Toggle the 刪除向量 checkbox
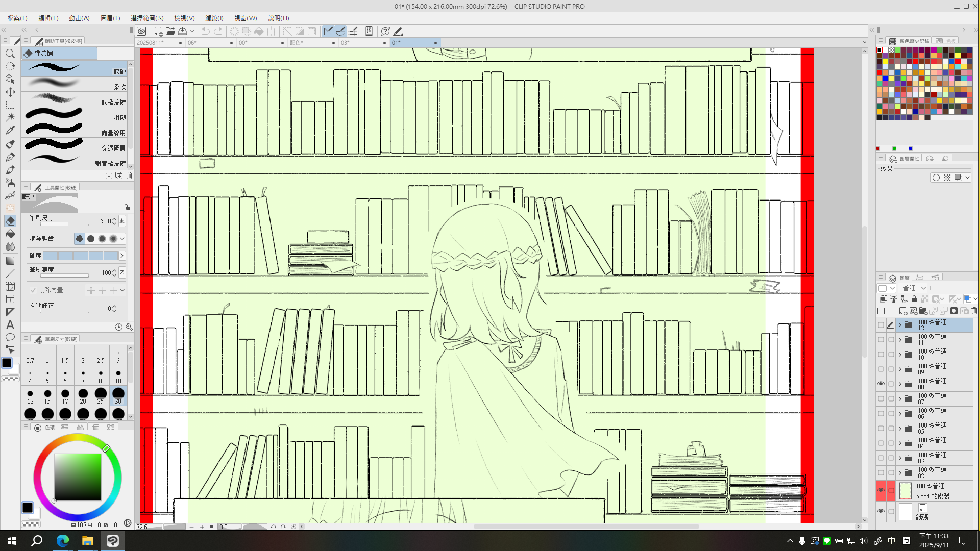Viewport: 980px width, 551px height. pos(33,290)
